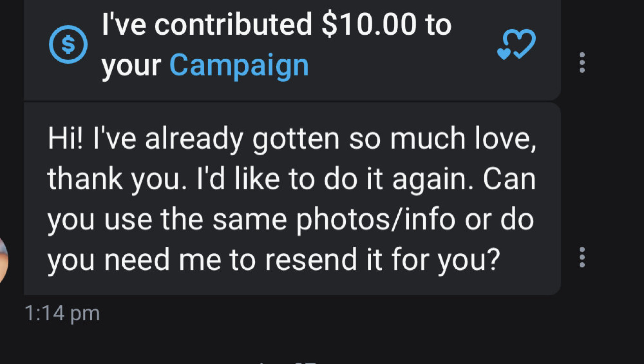
Task: Open the sender's profile picture
Action: 3,260
